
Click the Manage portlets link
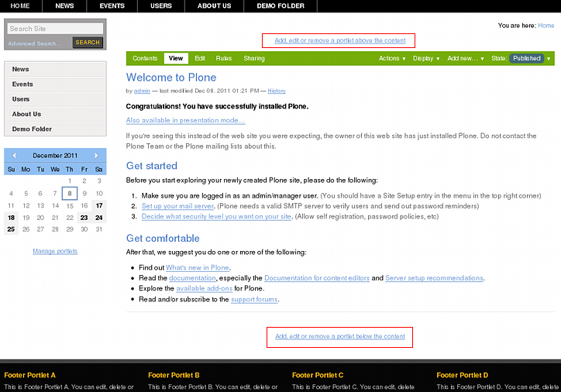point(55,251)
